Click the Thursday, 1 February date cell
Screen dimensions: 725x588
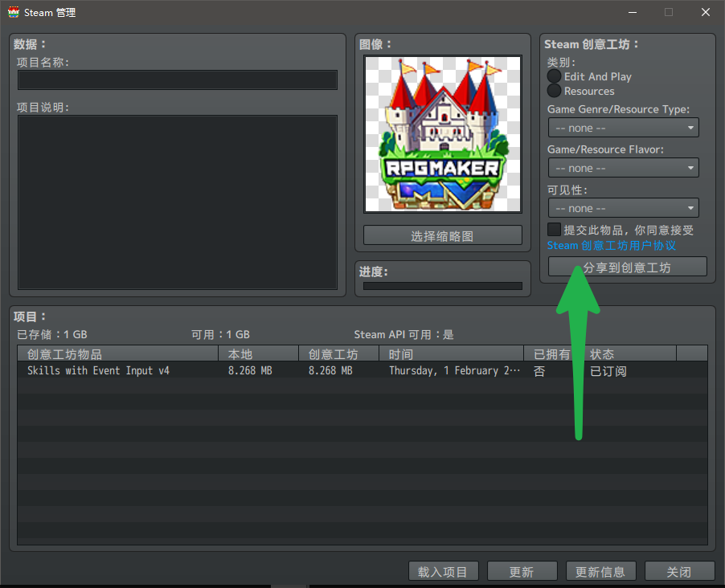point(454,371)
